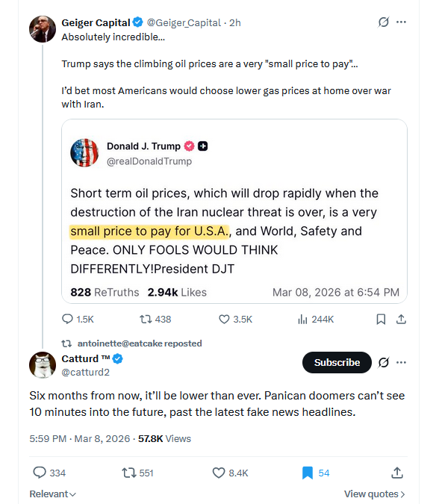Share Catturd's post
The image size is (439, 504).
(397, 473)
